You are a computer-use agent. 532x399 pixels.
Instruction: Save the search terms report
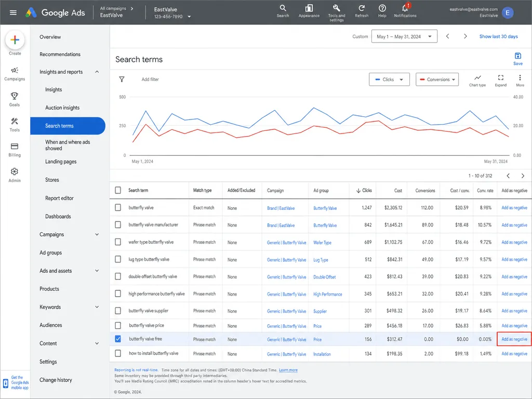pyautogui.click(x=518, y=59)
